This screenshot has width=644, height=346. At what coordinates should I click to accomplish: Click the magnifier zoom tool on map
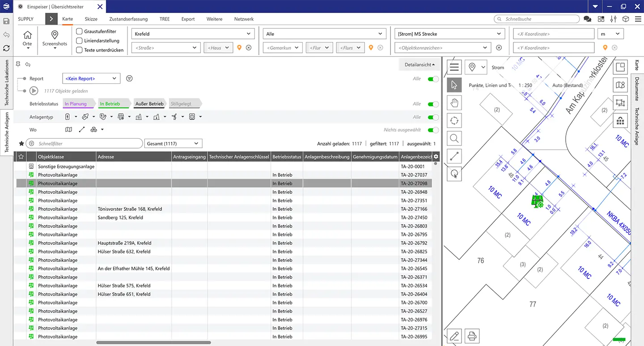click(x=454, y=138)
